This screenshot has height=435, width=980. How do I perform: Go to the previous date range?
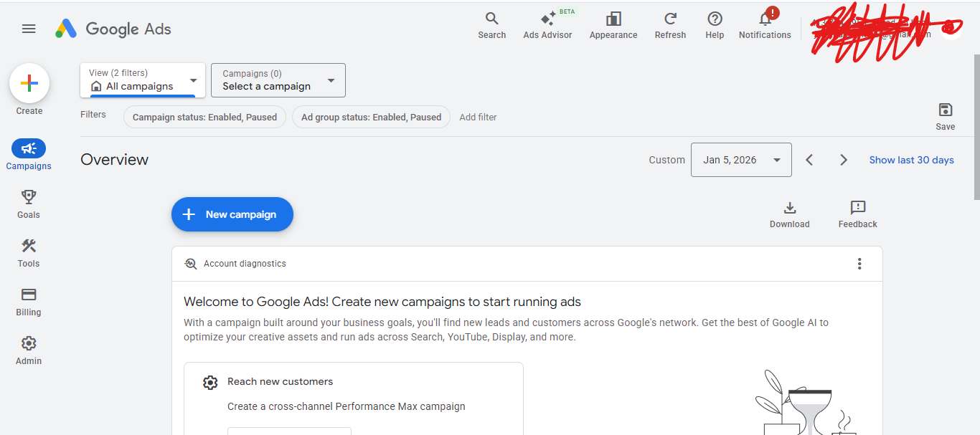coord(809,160)
